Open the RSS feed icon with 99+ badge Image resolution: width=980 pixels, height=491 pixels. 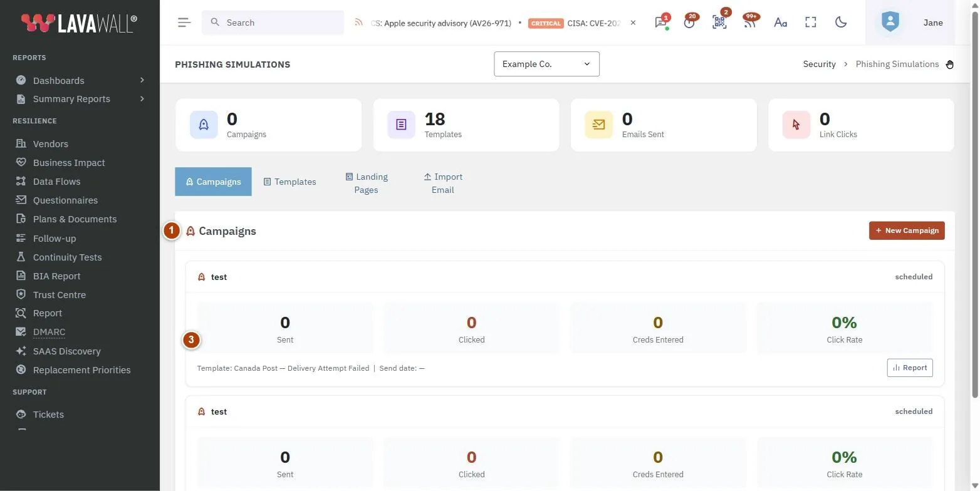tap(749, 23)
